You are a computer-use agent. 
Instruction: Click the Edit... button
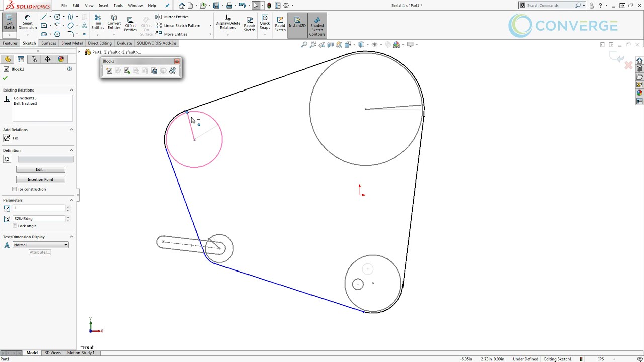pyautogui.click(x=40, y=169)
